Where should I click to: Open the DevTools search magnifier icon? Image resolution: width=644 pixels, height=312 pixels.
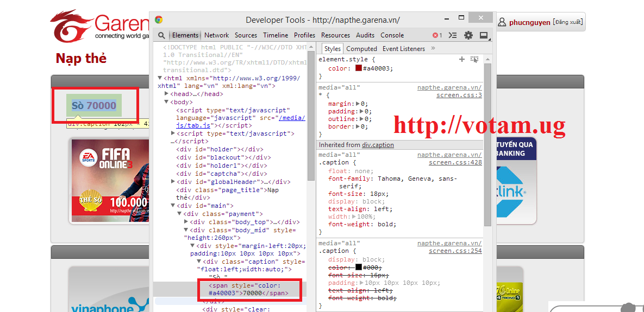tap(161, 35)
